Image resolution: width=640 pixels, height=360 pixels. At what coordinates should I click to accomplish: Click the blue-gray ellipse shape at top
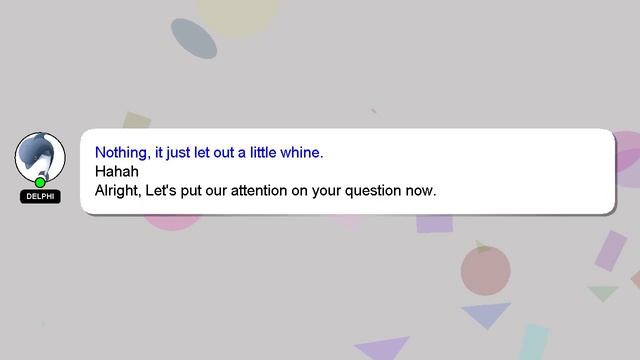tap(194, 38)
